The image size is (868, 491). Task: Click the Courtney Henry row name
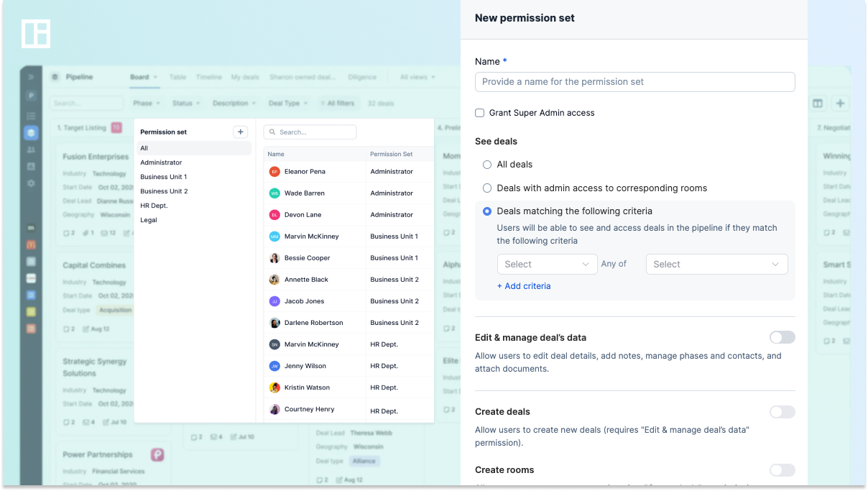coord(309,410)
